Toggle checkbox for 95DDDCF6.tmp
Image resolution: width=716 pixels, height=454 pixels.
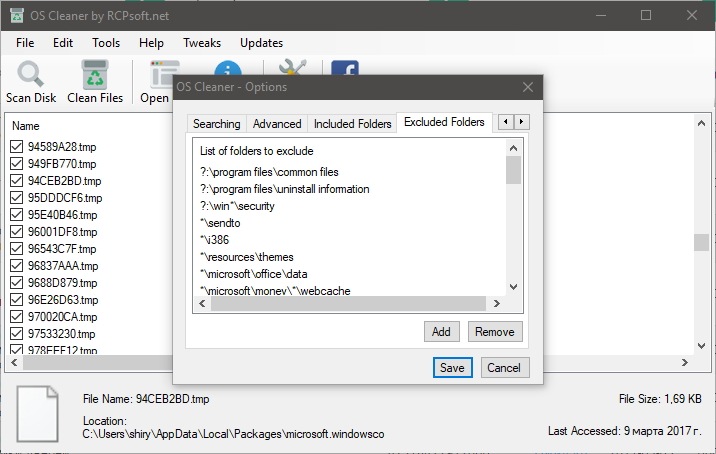pyautogui.click(x=16, y=198)
